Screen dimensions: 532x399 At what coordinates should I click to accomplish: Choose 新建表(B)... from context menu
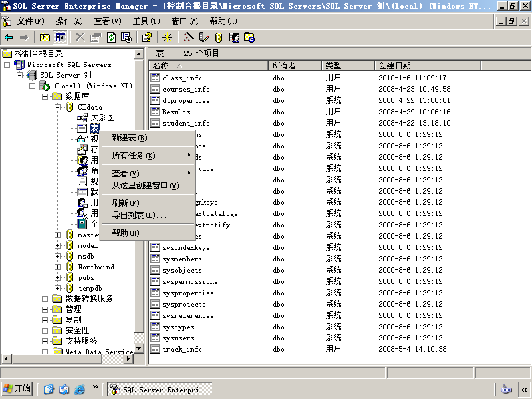(148, 138)
